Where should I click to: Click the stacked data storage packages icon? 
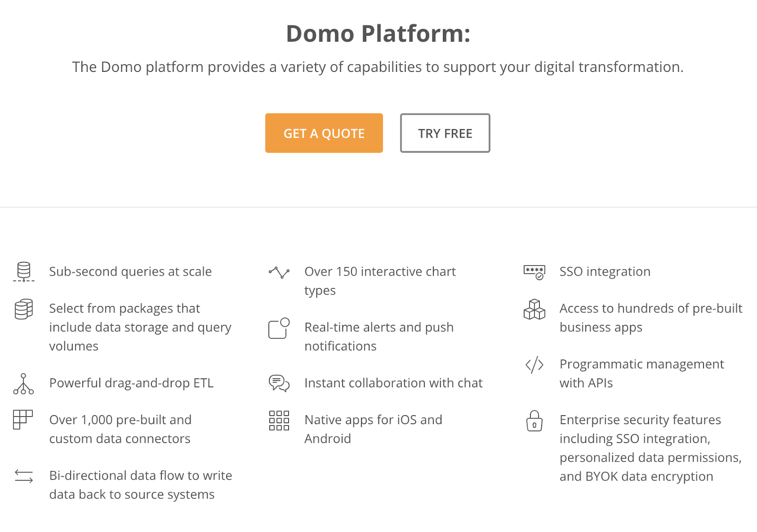tap(24, 309)
